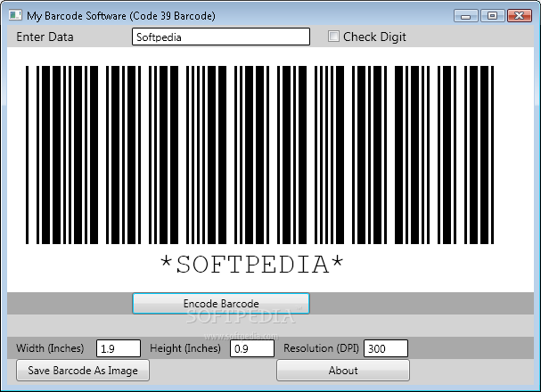Image resolution: width=541 pixels, height=392 pixels.
Task: Click the Check Digit label text
Action: 374,37
